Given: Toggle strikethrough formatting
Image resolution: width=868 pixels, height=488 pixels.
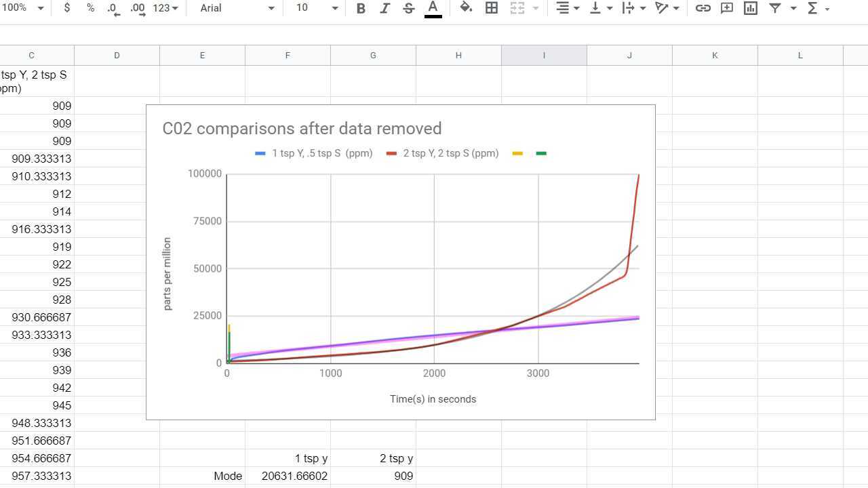Looking at the screenshot, I should tap(408, 8).
